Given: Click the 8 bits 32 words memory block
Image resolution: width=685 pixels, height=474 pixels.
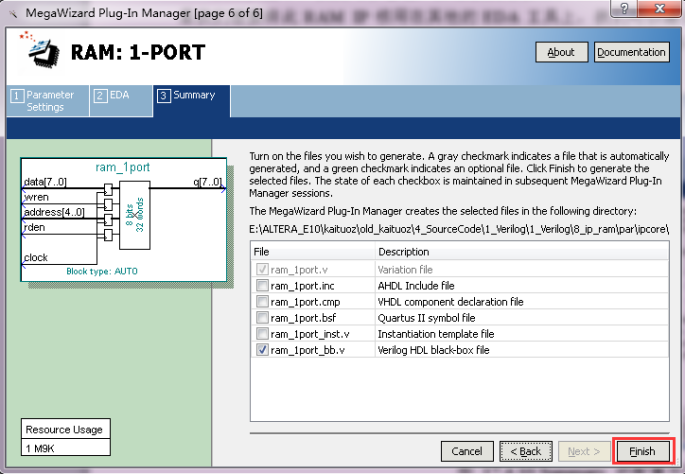Looking at the screenshot, I should tap(135, 215).
